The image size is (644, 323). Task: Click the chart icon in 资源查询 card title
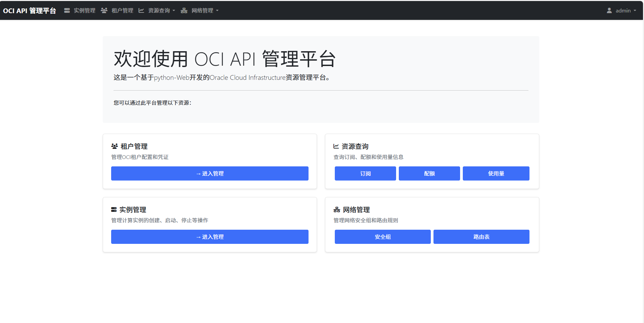tap(336, 147)
